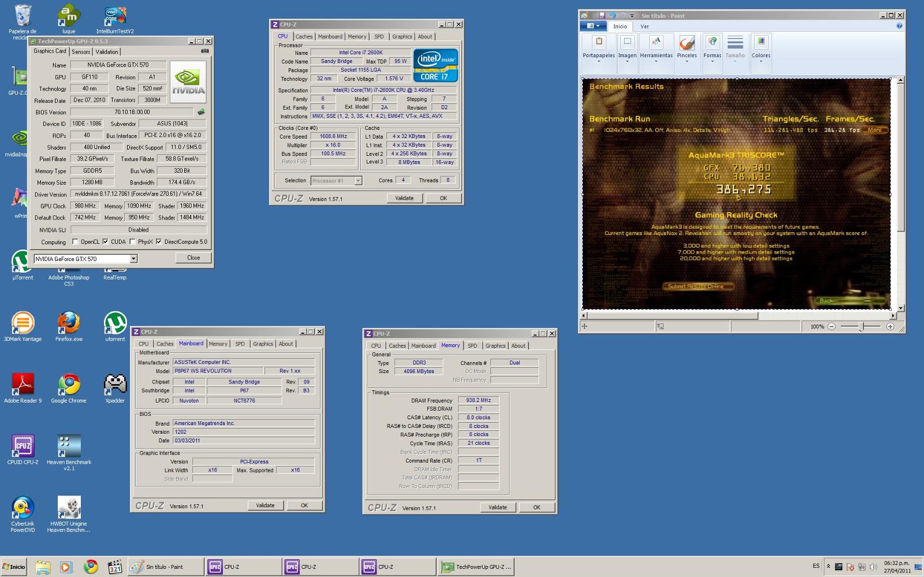Click Validate in CPU-Z Mainboard window
924x577 pixels.
coord(265,505)
